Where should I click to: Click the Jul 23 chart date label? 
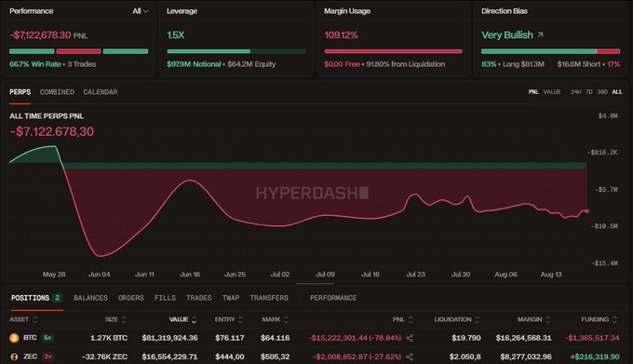coord(415,275)
